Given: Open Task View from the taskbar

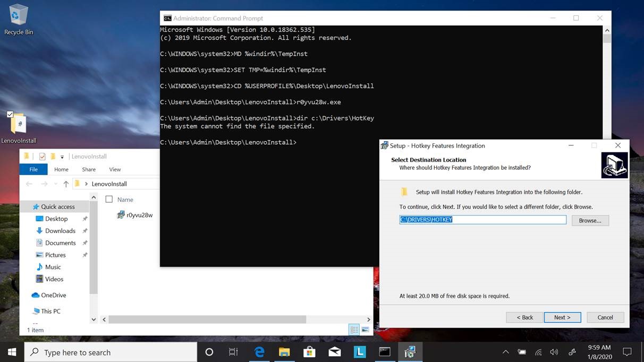Looking at the screenshot, I should (x=233, y=352).
